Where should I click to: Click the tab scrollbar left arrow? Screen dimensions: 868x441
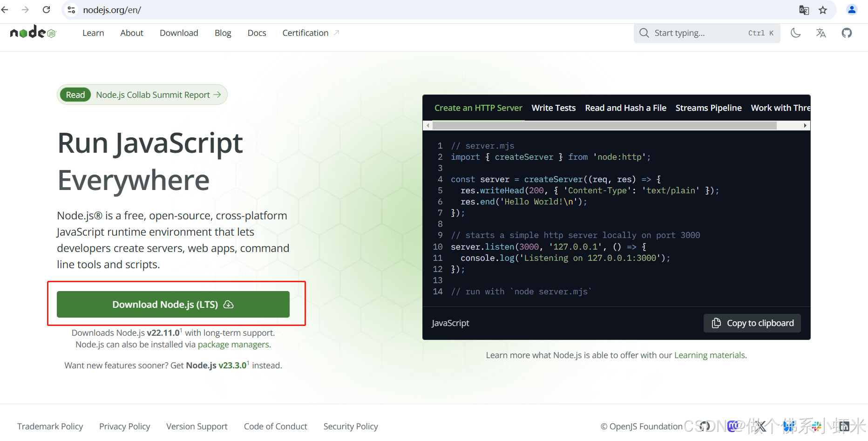427,126
